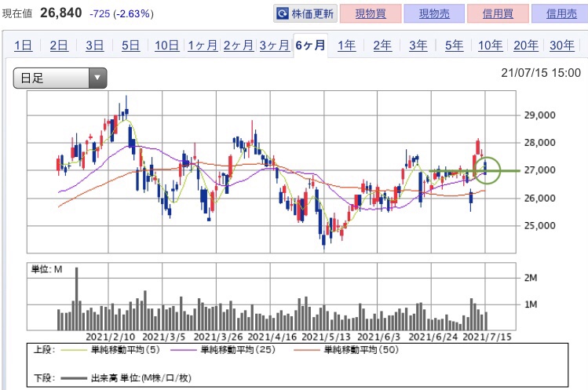This screenshot has width=588, height=390.
Task: Select the 30年 period tab
Action: [x=561, y=46]
